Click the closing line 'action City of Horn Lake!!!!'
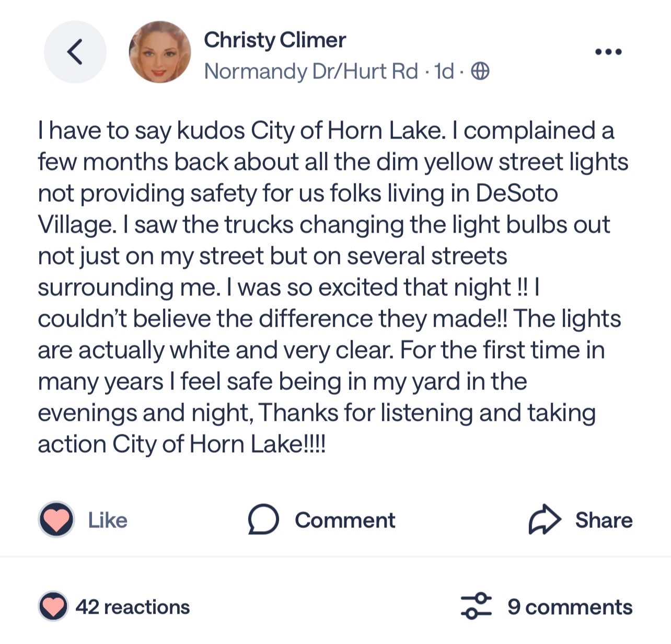 click(x=181, y=444)
